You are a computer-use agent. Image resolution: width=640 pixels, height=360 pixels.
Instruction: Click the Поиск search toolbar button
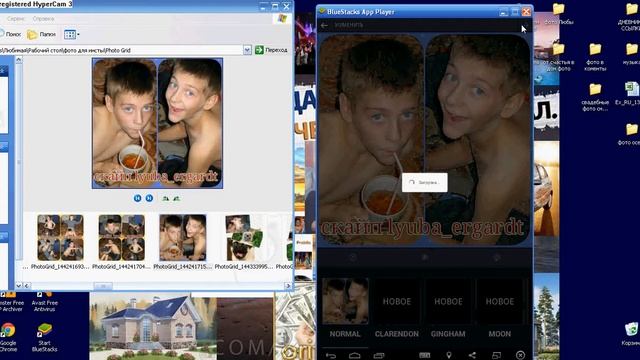pyautogui.click(x=10, y=34)
